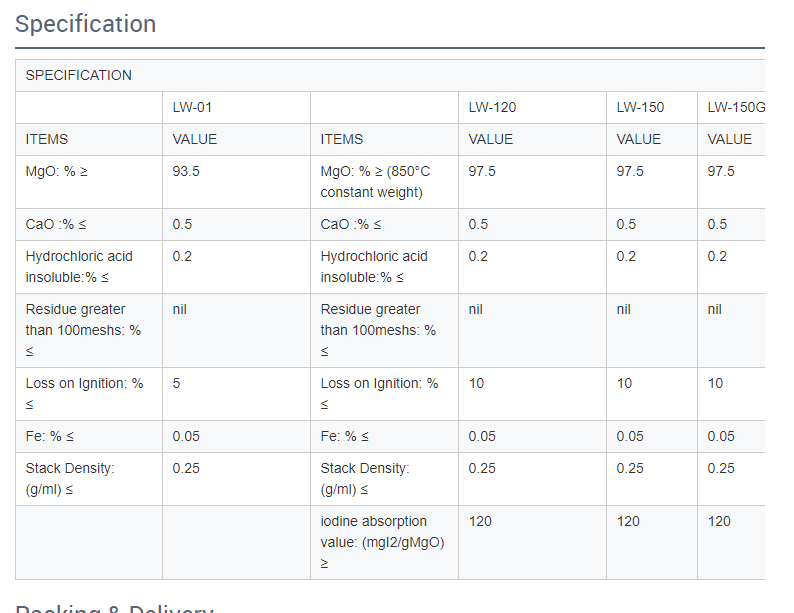
Task: Click the LW-120 column header
Action: point(492,107)
